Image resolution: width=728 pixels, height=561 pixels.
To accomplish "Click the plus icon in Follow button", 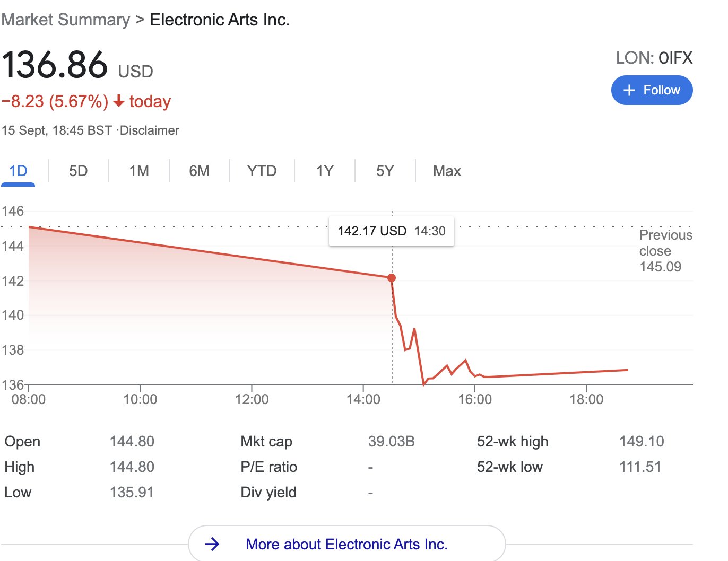I will point(629,90).
